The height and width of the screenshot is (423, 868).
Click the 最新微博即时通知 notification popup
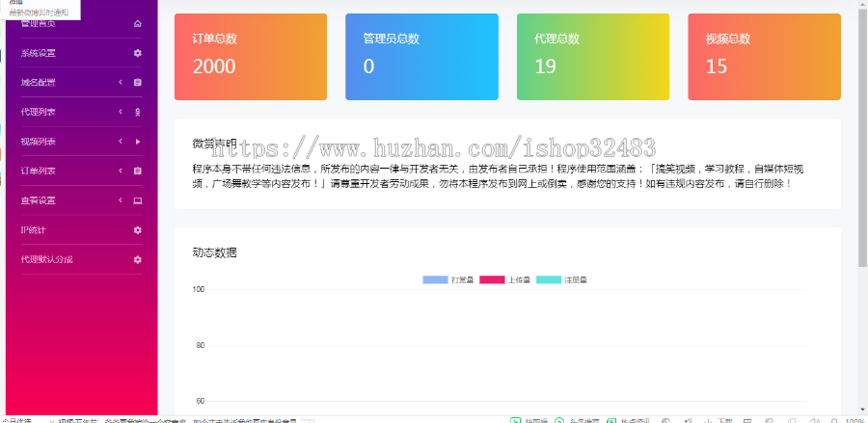tap(40, 10)
